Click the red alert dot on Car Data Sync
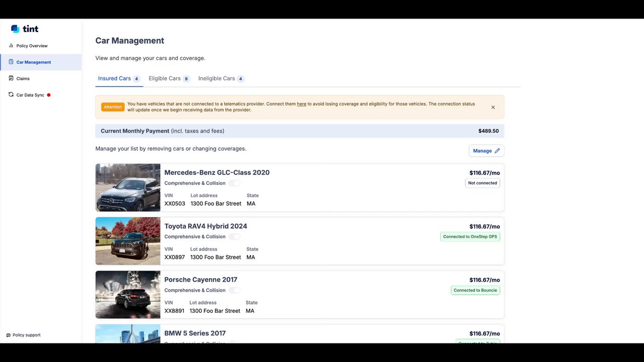644x362 pixels. point(49,95)
